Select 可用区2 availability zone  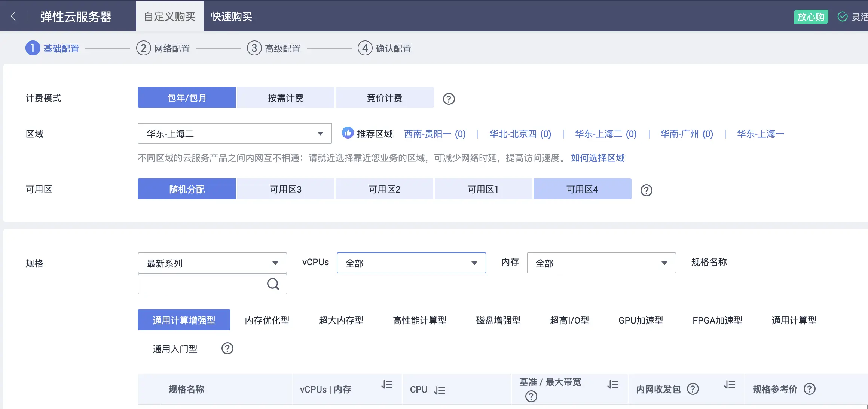point(384,189)
